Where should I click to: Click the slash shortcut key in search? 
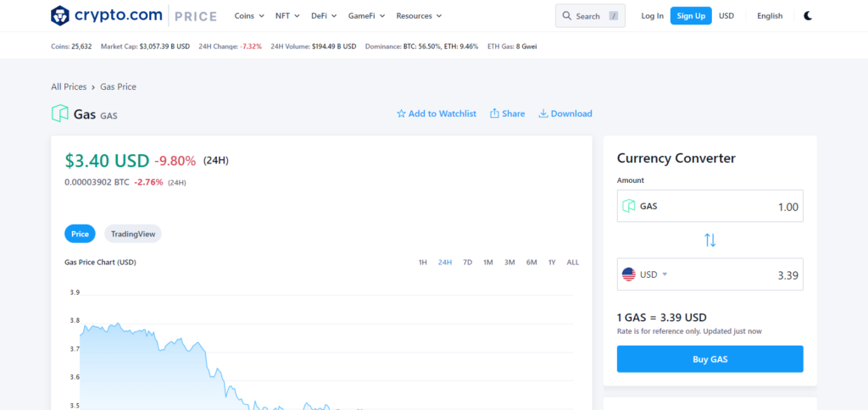[x=613, y=16]
